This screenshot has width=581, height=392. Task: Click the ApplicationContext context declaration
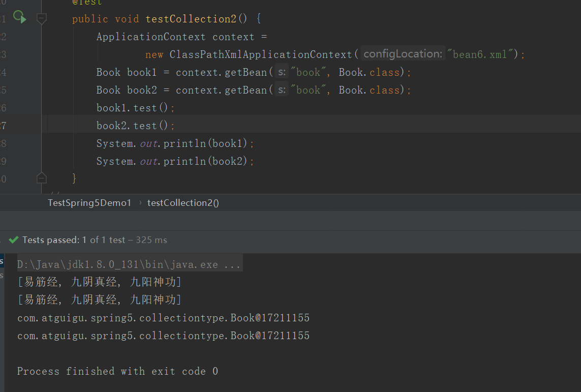click(181, 37)
